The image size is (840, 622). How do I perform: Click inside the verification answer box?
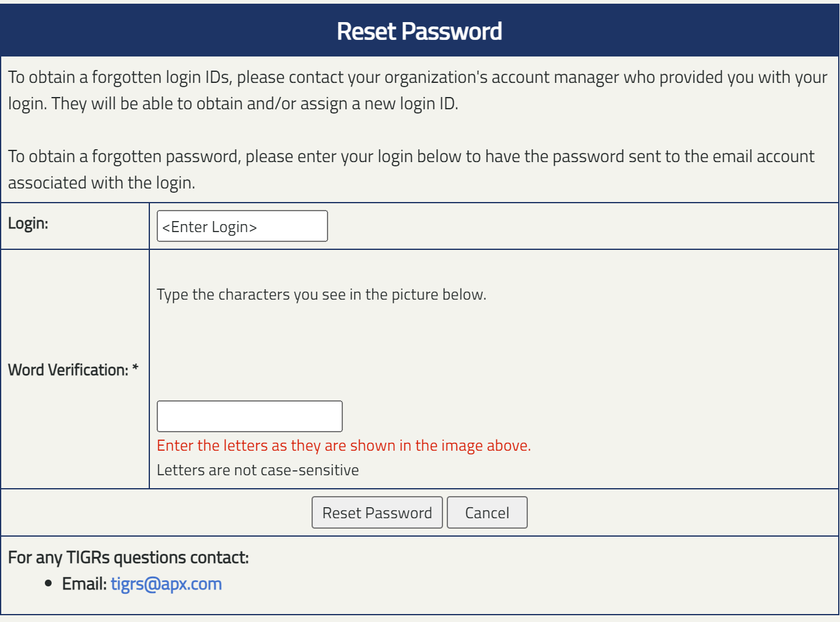pyautogui.click(x=249, y=416)
